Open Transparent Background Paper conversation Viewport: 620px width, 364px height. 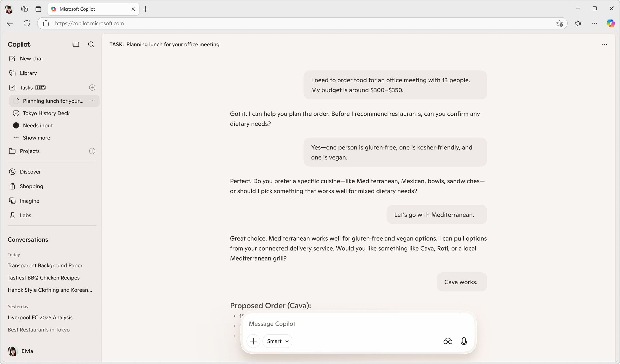pos(45,265)
